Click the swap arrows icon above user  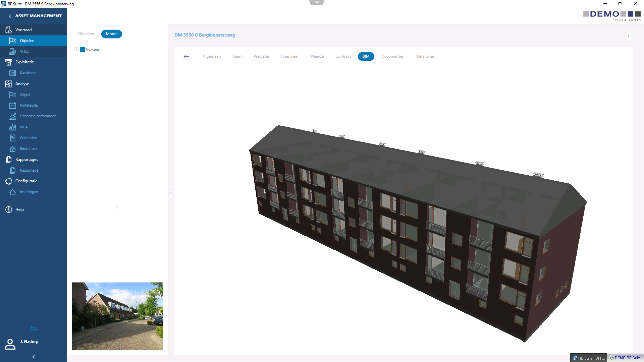[x=34, y=328]
